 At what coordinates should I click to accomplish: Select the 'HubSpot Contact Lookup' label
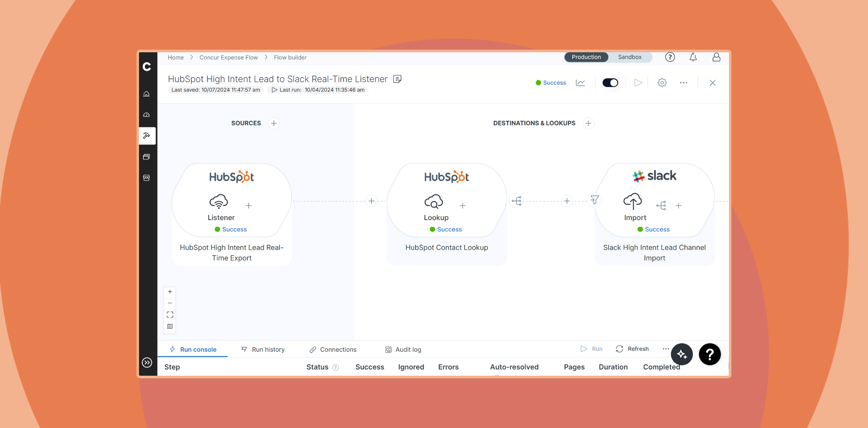[447, 248]
